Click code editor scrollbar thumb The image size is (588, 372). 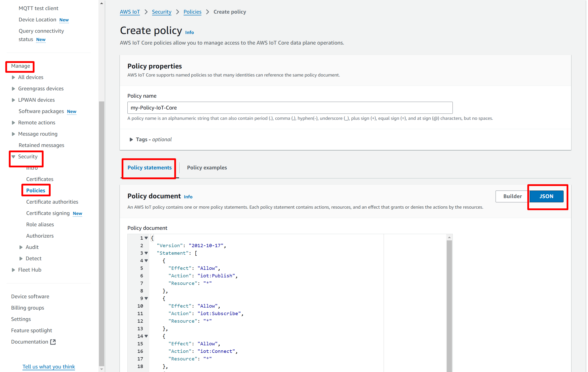point(449,306)
